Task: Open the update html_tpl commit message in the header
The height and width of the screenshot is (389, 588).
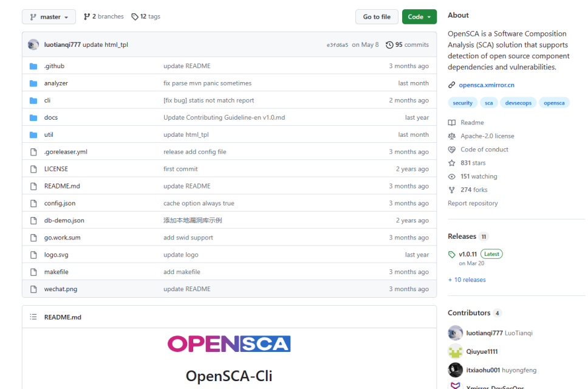Action: tap(105, 44)
